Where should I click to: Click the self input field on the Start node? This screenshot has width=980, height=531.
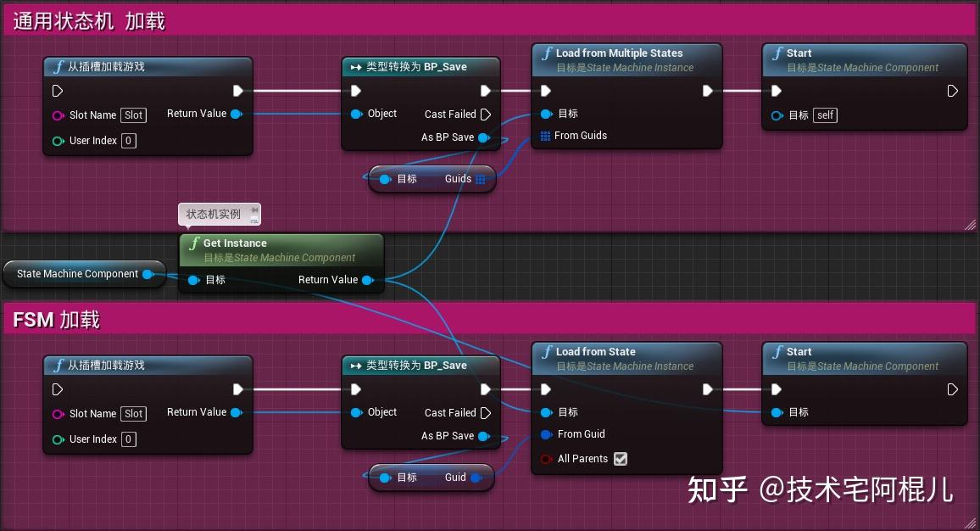coord(825,115)
